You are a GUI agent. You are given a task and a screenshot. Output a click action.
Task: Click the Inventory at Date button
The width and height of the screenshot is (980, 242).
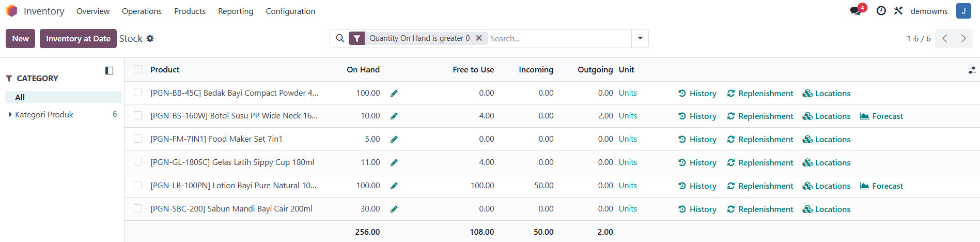coord(78,39)
